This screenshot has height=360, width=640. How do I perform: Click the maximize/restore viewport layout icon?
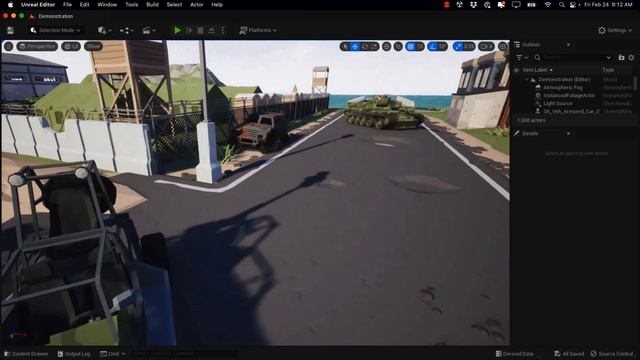pos(502,47)
